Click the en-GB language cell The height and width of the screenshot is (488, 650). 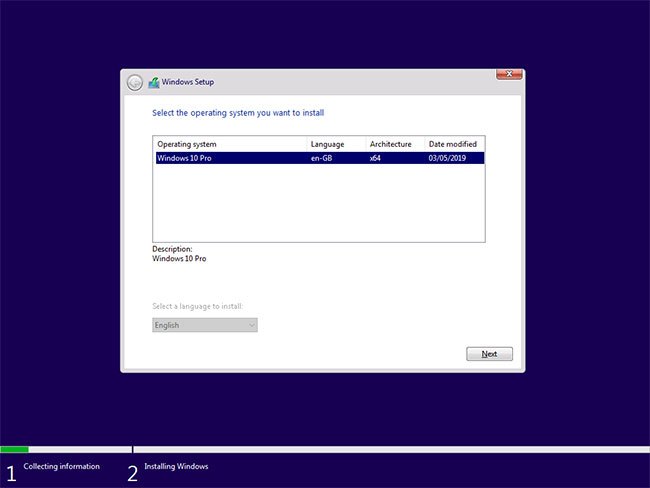pos(322,158)
